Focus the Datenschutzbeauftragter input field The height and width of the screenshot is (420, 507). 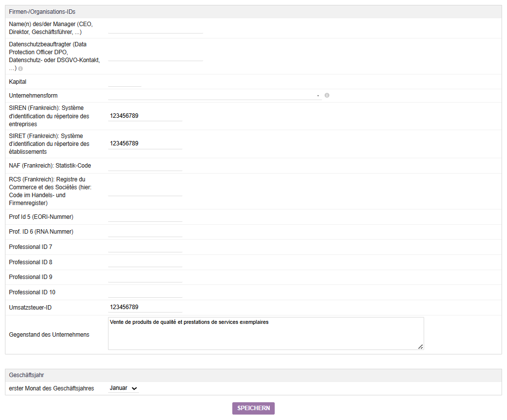click(155, 56)
